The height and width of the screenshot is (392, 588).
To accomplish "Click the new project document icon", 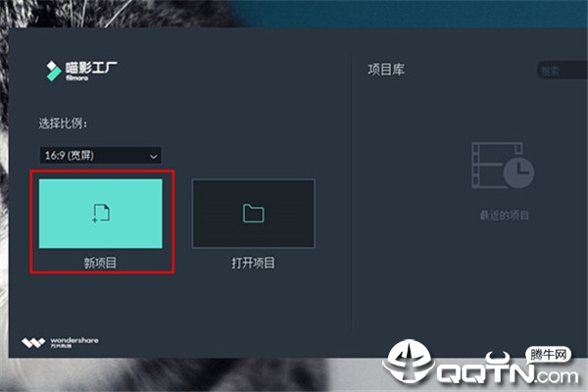I will point(101,213).
